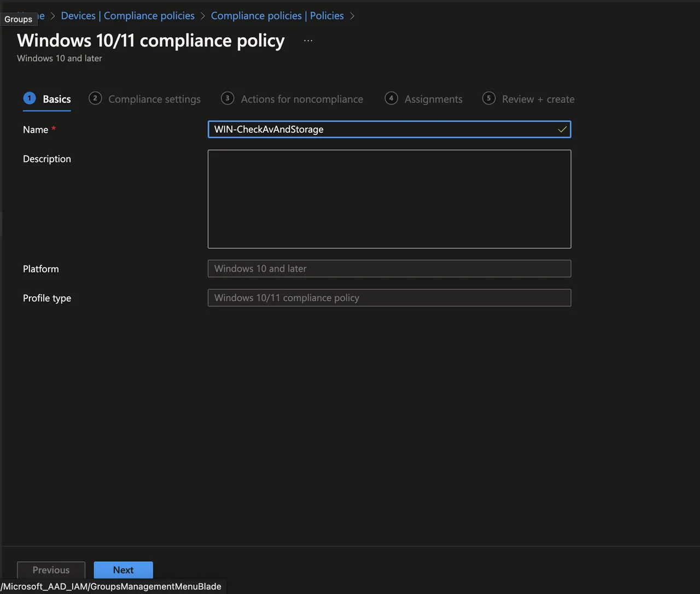Click the Description label

[47, 159]
